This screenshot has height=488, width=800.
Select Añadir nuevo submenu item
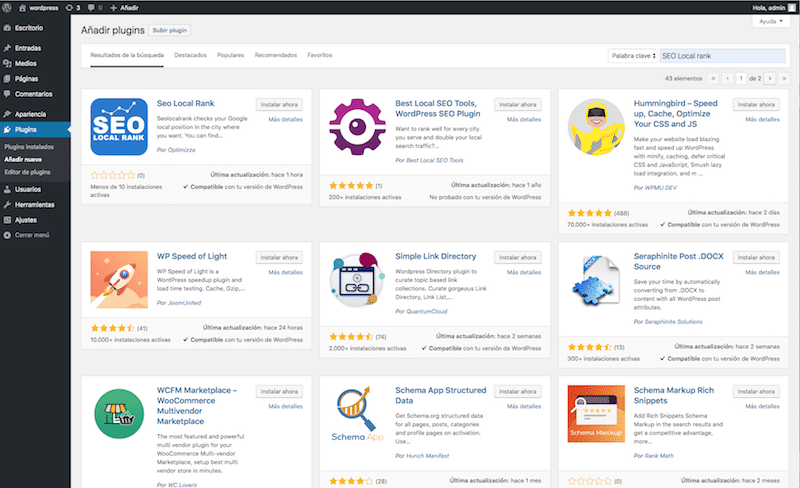tap(23, 160)
